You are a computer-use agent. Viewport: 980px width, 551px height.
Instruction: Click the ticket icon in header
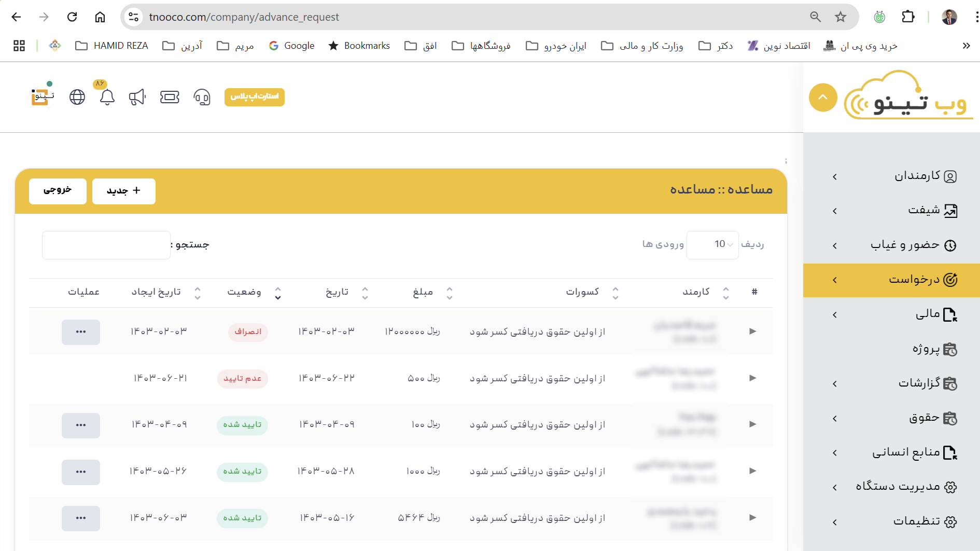point(170,97)
